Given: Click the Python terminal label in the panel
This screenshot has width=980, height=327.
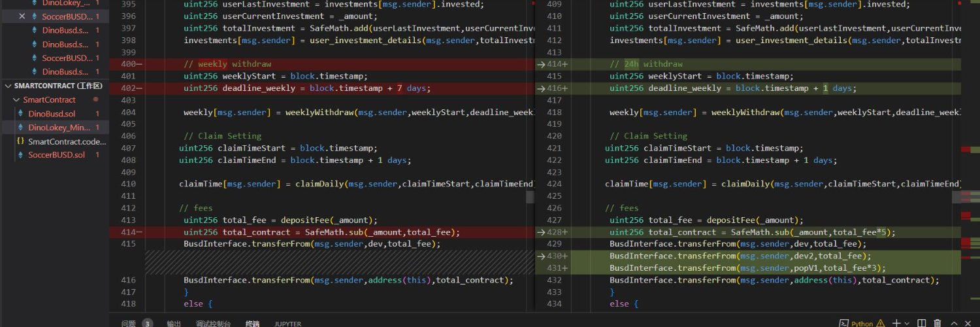Looking at the screenshot, I should tap(862, 323).
